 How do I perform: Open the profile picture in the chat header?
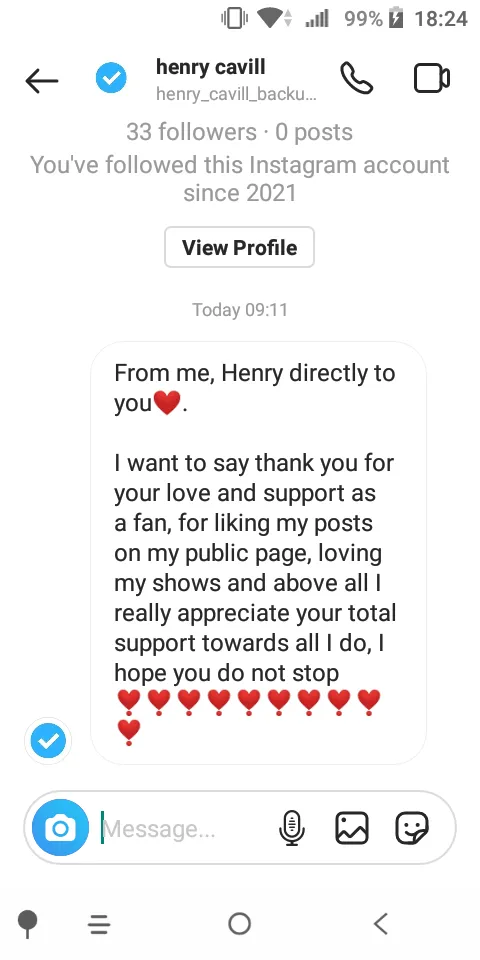pyautogui.click(x=111, y=79)
